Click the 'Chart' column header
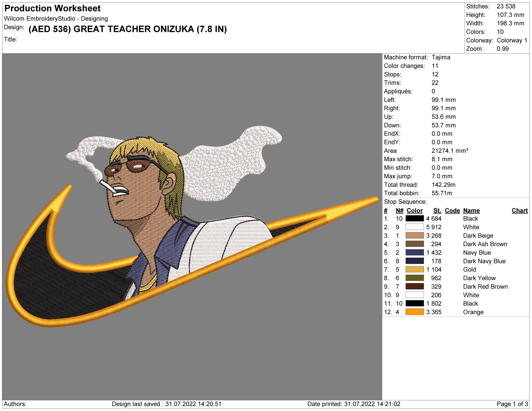The image size is (532, 411). point(520,210)
